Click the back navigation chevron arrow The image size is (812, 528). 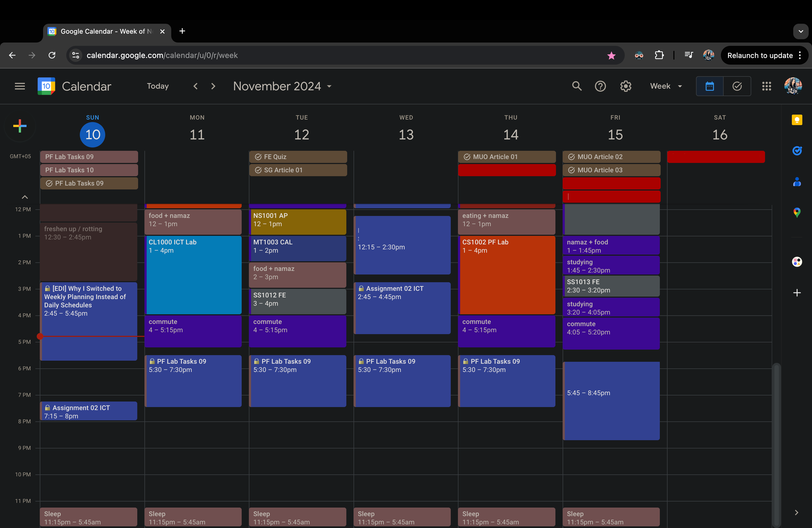(195, 86)
